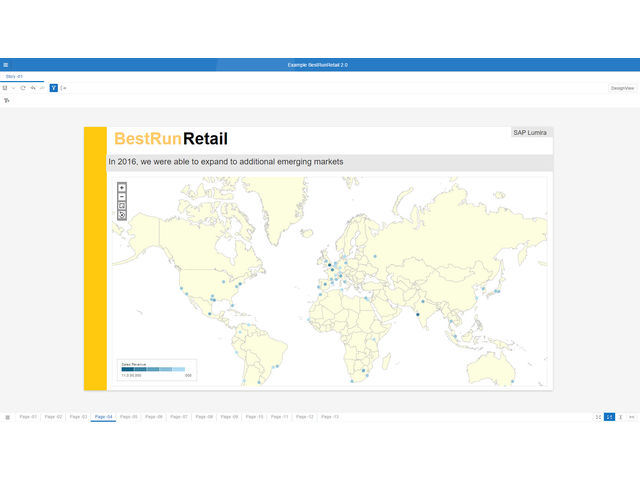Click the DesignView button
Viewport: 640px width, 480px height.
click(622, 88)
